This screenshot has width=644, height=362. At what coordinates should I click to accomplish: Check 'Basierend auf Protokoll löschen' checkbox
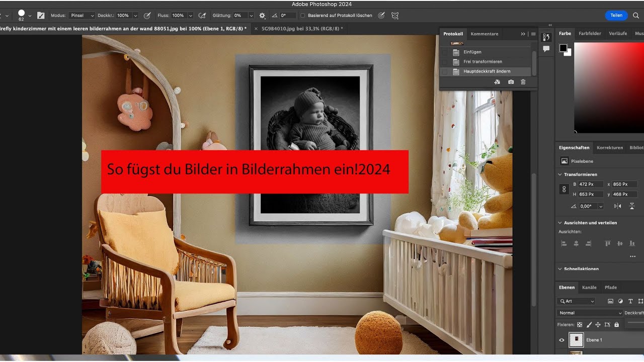click(303, 16)
